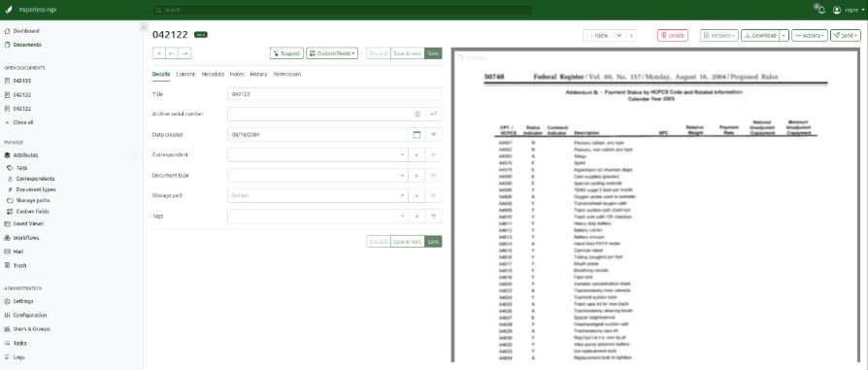Open the Correspondent dropdown
The height and width of the screenshot is (370, 868).
tap(317, 155)
